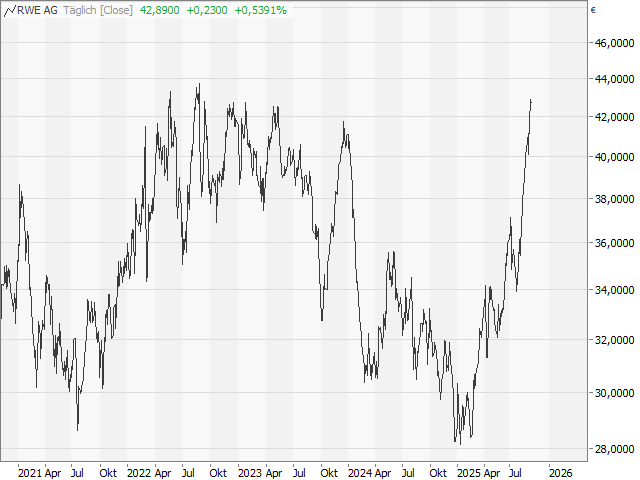
Task: Click the 2021 year label on the time axis
Action: [x=30, y=473]
